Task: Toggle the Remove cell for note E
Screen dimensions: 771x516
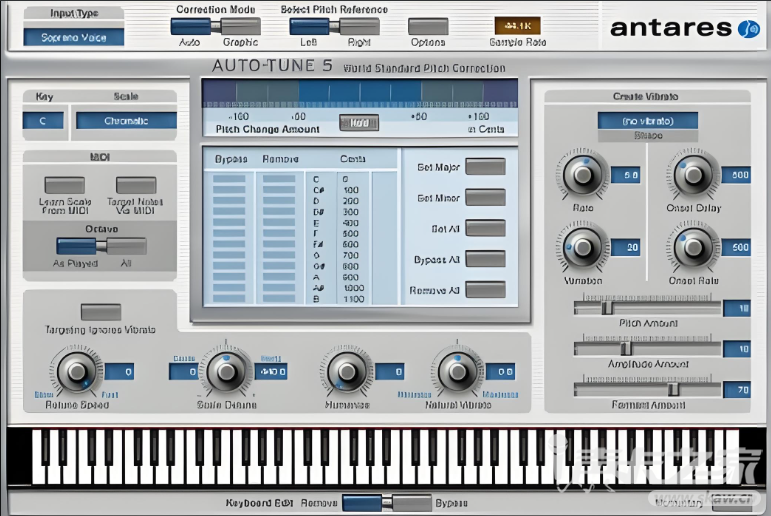Action: click(279, 222)
